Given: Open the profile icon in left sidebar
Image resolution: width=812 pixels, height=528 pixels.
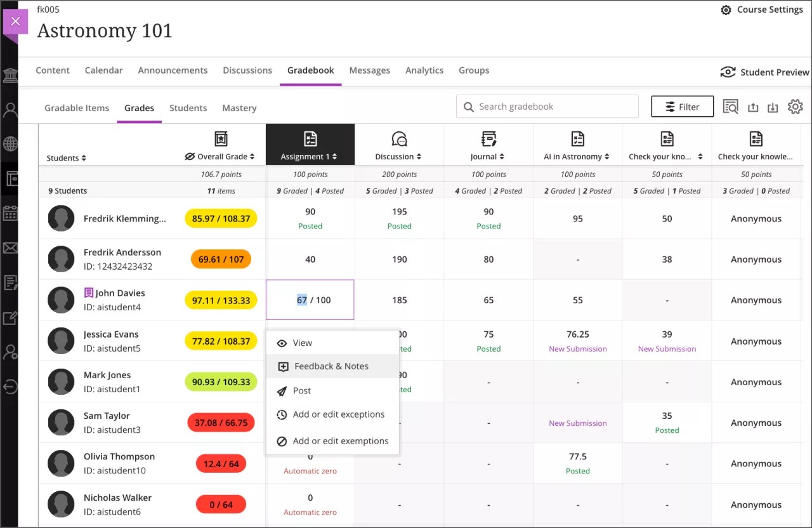Looking at the screenshot, I should click(9, 109).
